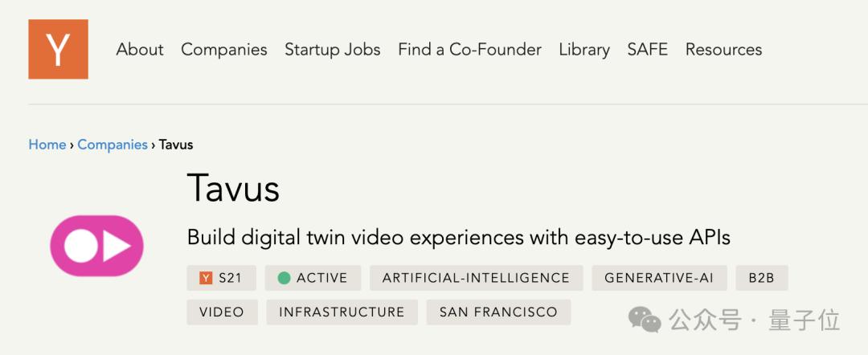The height and width of the screenshot is (355, 868).
Task: Click the Home breadcrumb link
Action: coord(47,145)
